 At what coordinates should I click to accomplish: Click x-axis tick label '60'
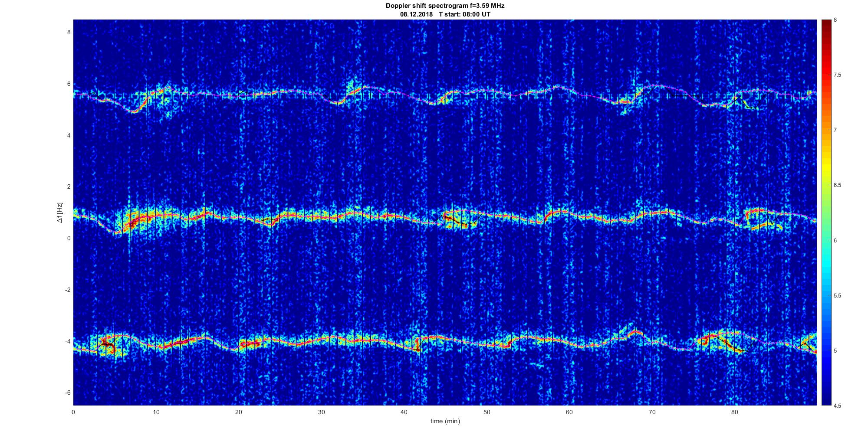point(569,412)
